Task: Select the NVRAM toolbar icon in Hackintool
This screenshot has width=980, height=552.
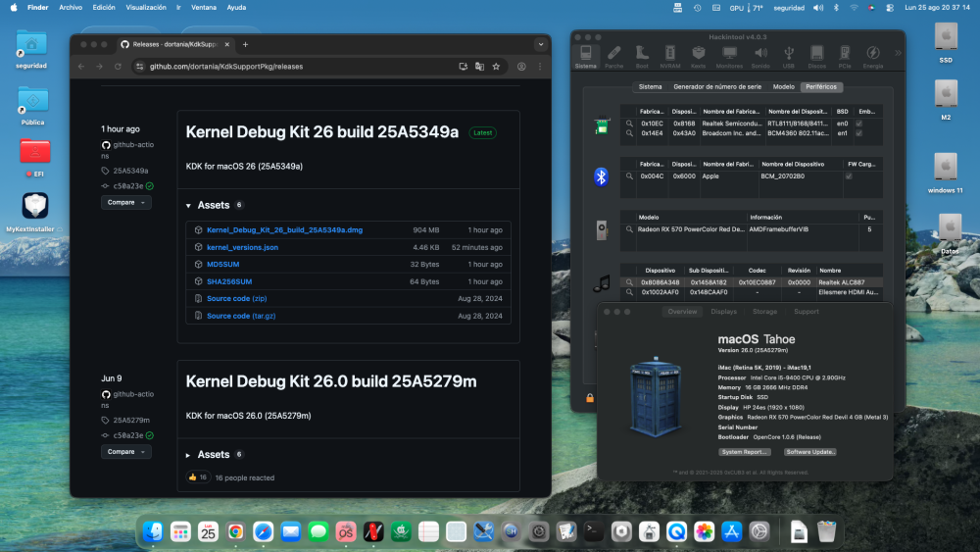Action: point(670,56)
